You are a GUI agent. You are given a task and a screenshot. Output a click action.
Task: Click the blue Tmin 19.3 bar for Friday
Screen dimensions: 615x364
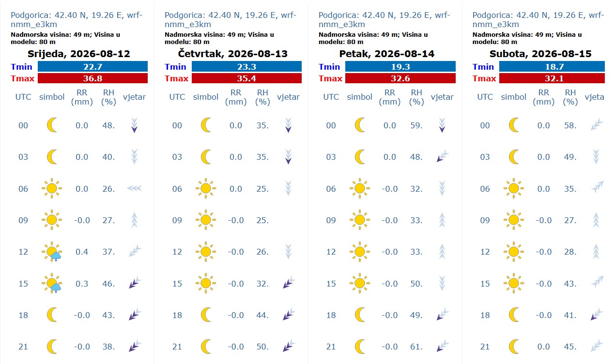pyautogui.click(x=400, y=67)
